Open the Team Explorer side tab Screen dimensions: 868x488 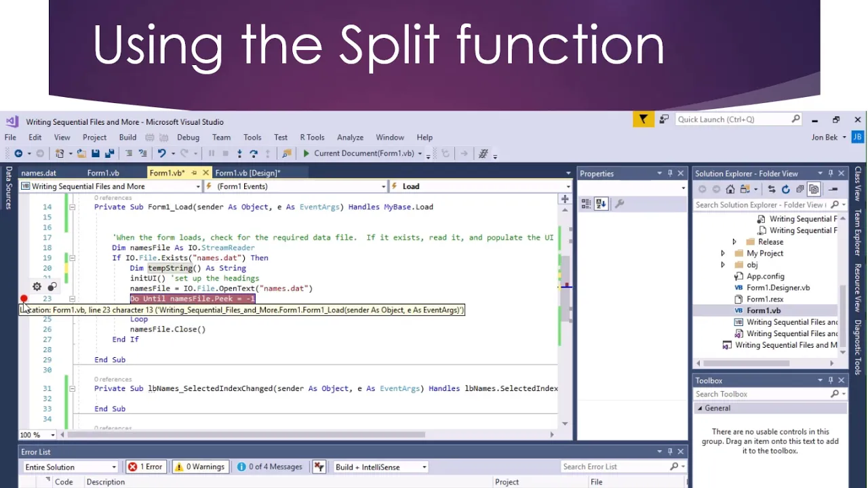(x=858, y=232)
